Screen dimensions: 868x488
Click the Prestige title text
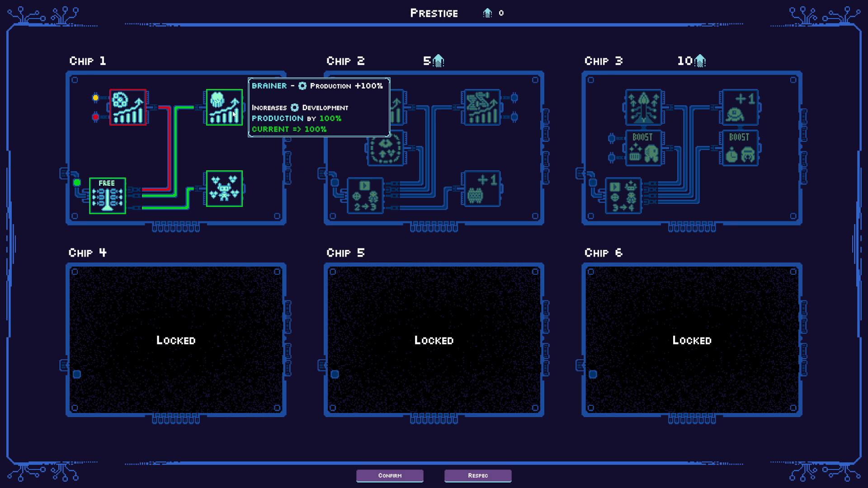click(x=434, y=13)
